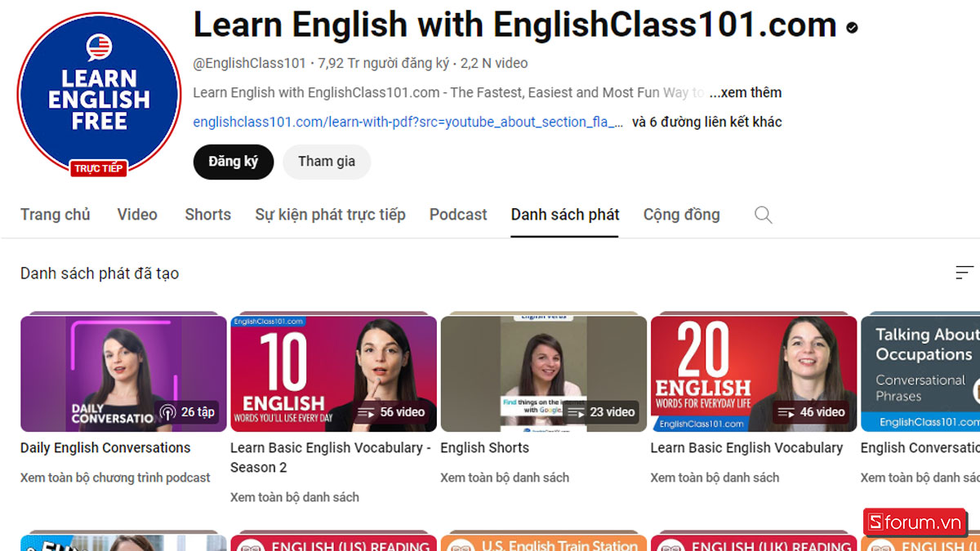Open the Podcast tab
Viewport: 980px width, 551px height.
pyautogui.click(x=458, y=215)
